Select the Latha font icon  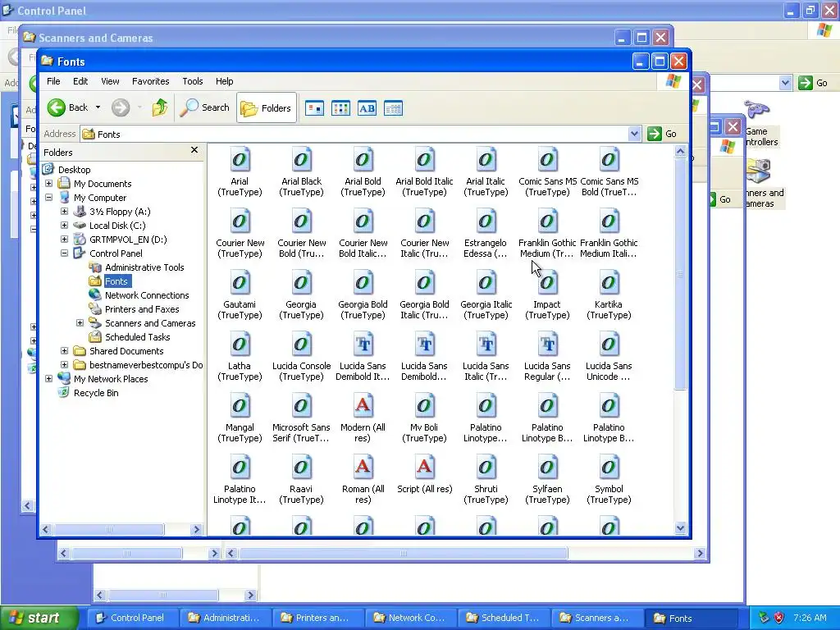coord(240,345)
